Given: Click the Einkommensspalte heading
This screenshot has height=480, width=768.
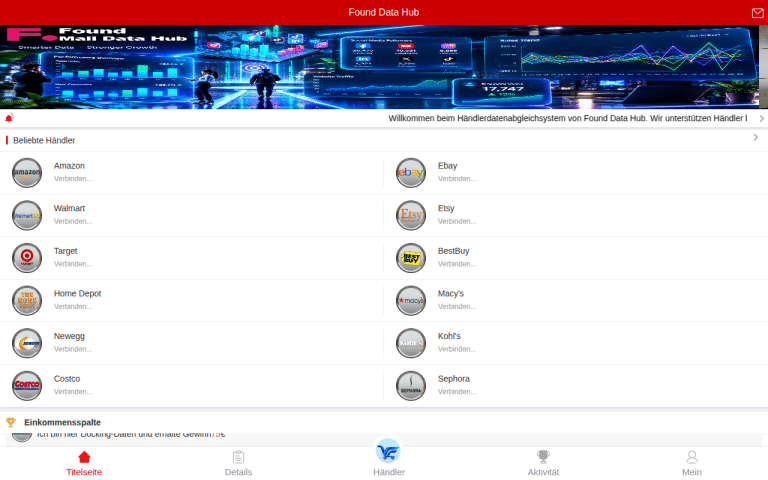Looking at the screenshot, I should [x=62, y=422].
